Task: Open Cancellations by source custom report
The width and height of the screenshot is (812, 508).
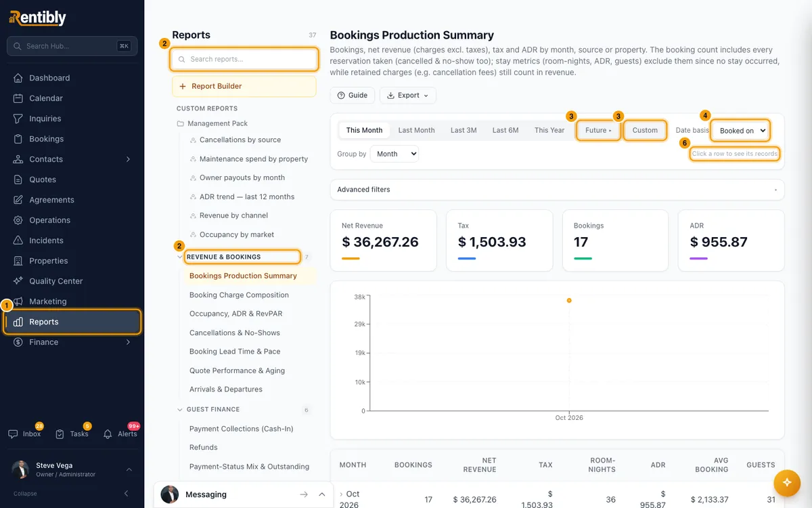Action: point(240,140)
